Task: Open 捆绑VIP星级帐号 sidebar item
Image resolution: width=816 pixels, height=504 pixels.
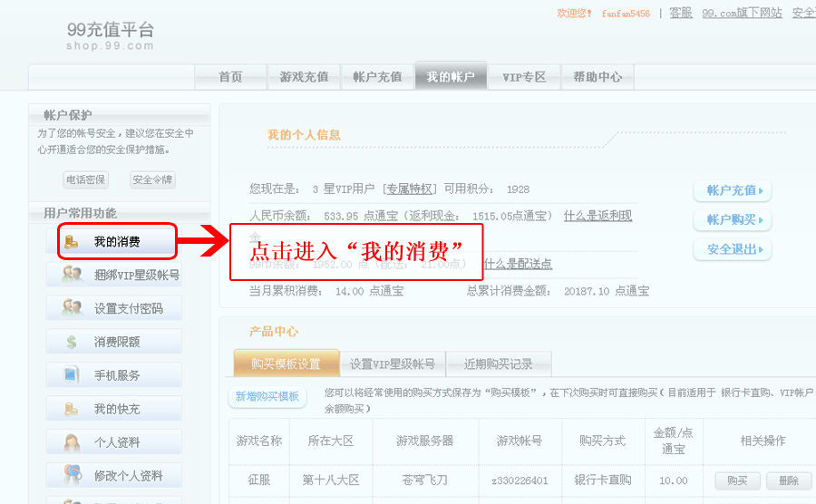Action: 114,275
